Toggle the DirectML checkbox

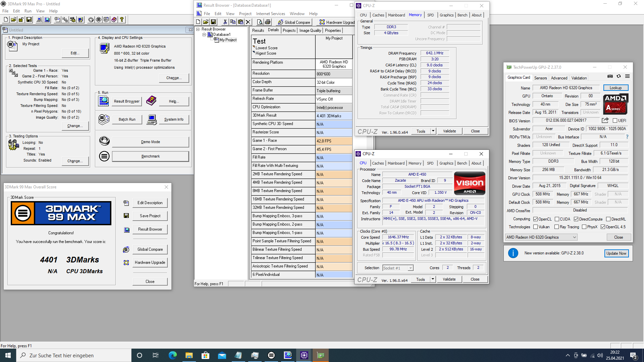[608, 219]
